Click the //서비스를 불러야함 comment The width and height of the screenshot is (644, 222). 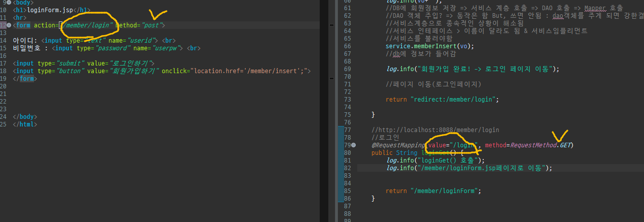point(419,38)
